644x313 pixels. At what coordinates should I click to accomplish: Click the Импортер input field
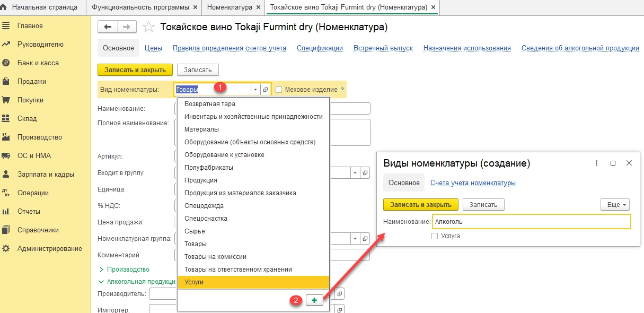[163, 310]
